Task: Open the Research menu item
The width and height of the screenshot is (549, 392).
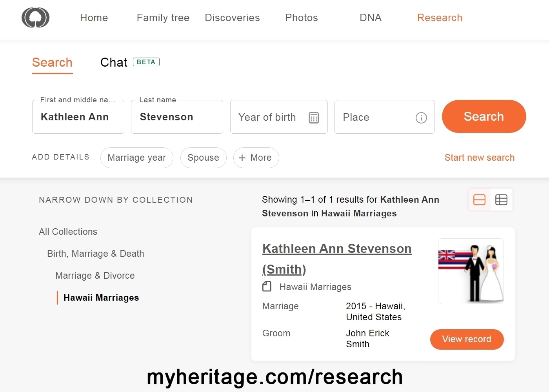Action: click(x=440, y=18)
